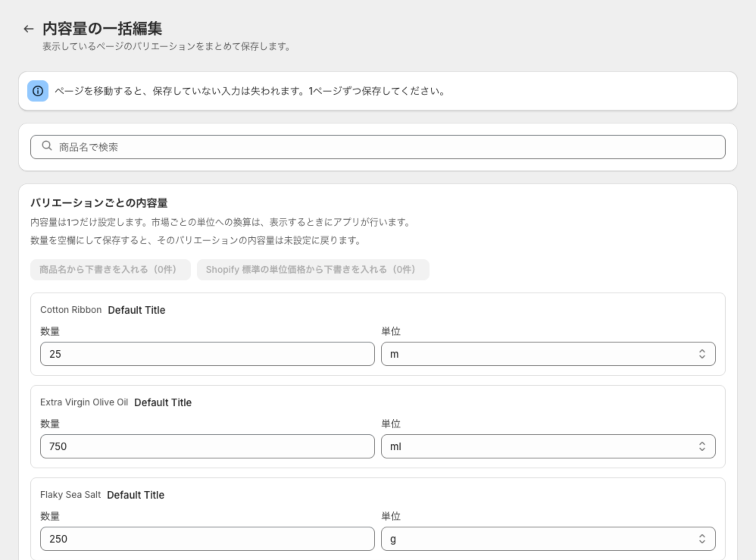Click the Olive Oil quantity field showing 750
This screenshot has width=756, height=560.
coord(207,446)
